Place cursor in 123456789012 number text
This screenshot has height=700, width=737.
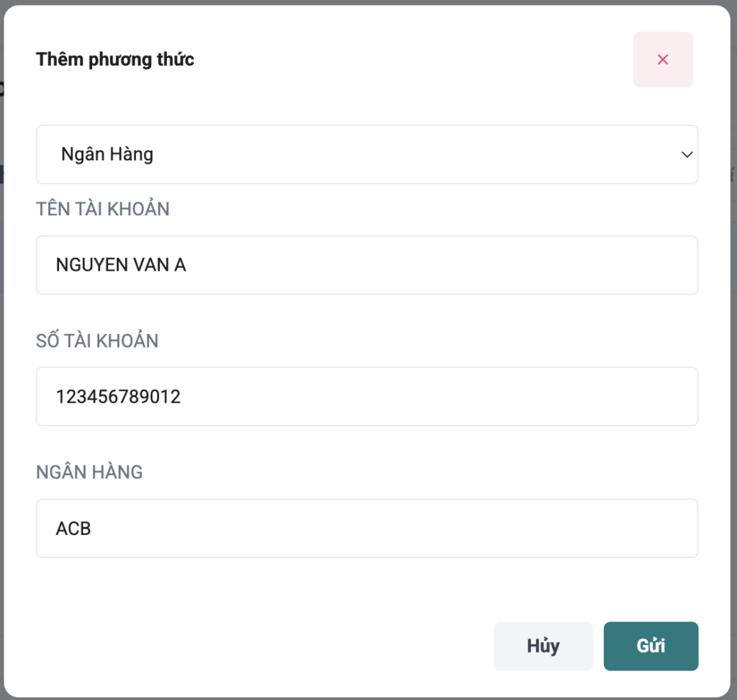pos(118,396)
